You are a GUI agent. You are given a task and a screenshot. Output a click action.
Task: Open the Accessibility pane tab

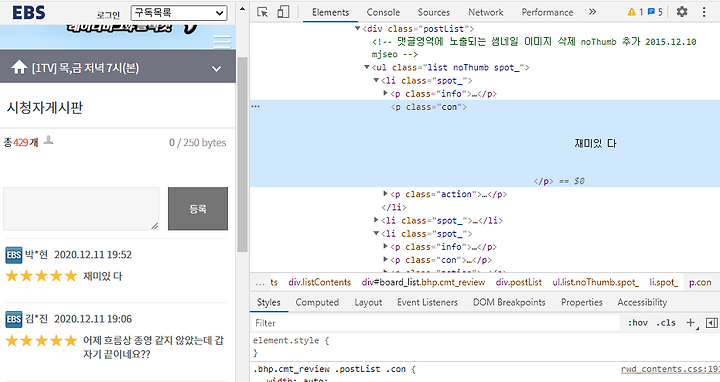coord(642,302)
